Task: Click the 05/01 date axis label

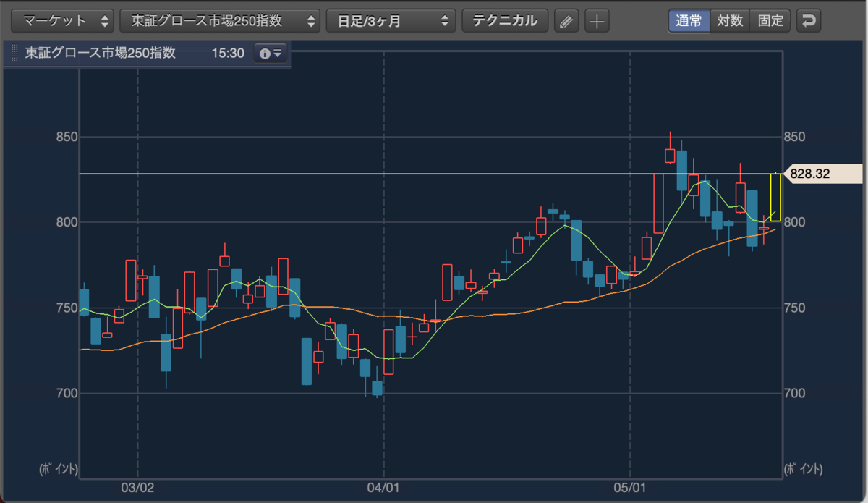Action: pyautogui.click(x=631, y=488)
